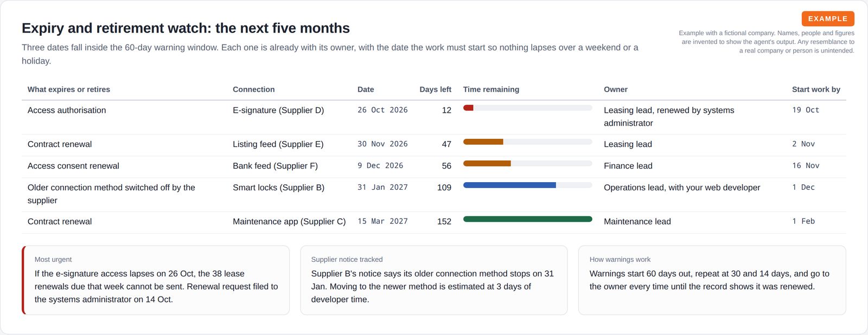
Task: Click the date '15 Mar 2027'
Action: tap(382, 222)
